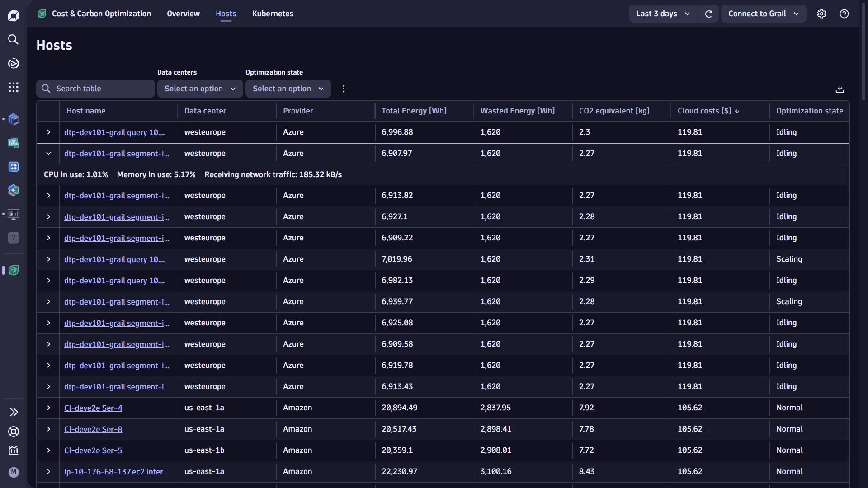The height and width of the screenshot is (488, 868).
Task: Open the Last 3 days timeframe selector
Action: (663, 14)
